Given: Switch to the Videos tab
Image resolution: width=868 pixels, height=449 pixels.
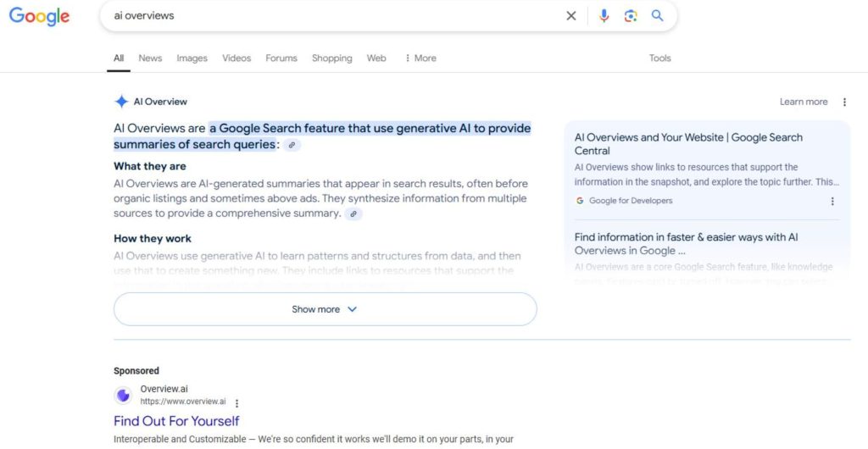Looking at the screenshot, I should [x=236, y=58].
